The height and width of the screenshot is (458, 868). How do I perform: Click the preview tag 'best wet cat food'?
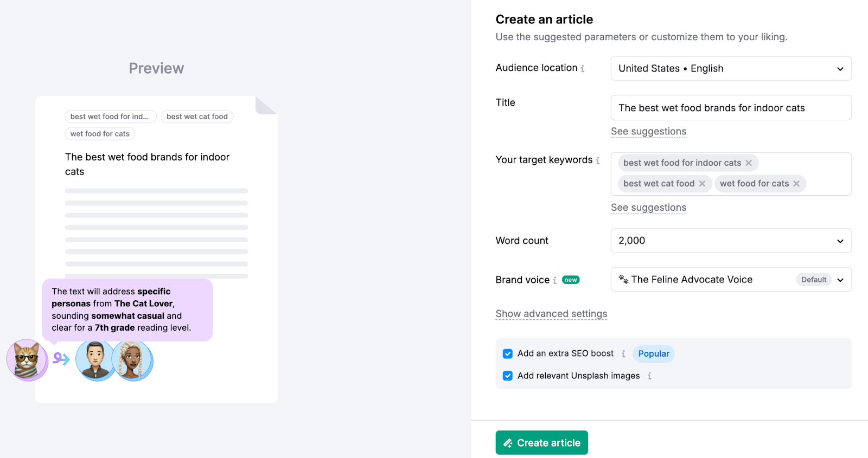197,117
